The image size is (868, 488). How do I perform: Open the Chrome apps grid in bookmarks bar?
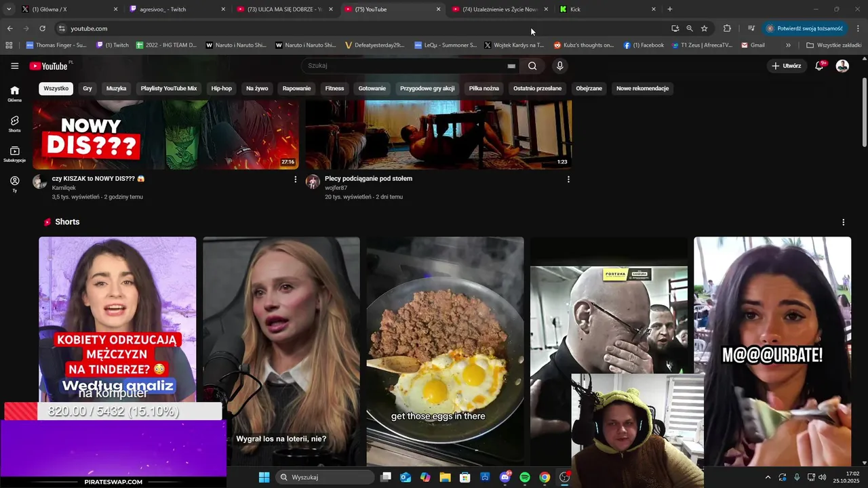9,45
